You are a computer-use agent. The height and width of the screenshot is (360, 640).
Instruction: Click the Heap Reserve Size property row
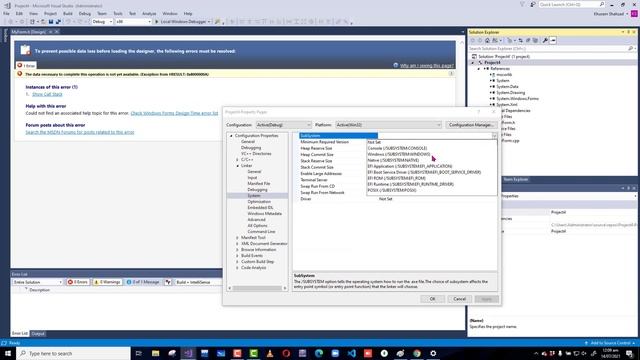pos(333,148)
